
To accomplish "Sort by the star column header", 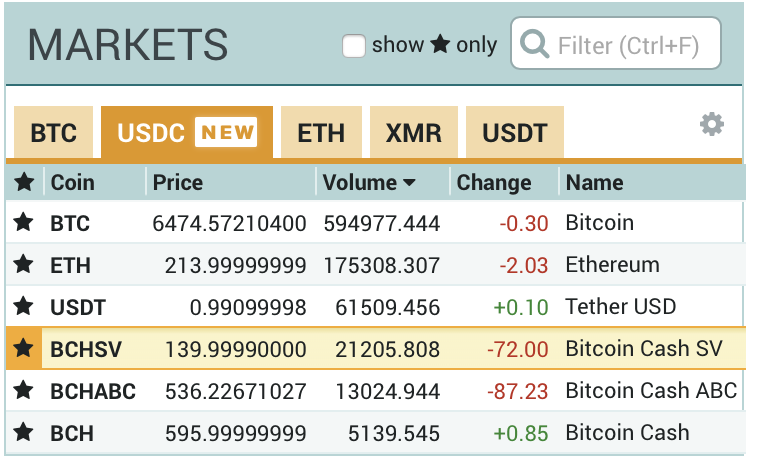I will pos(24,182).
